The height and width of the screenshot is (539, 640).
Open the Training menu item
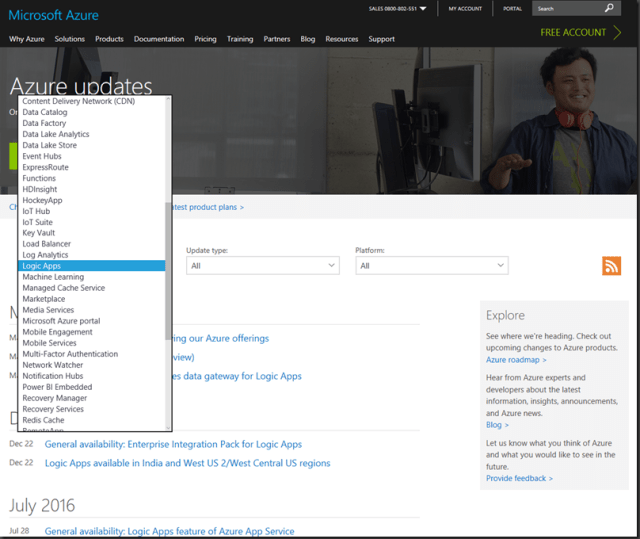240,39
